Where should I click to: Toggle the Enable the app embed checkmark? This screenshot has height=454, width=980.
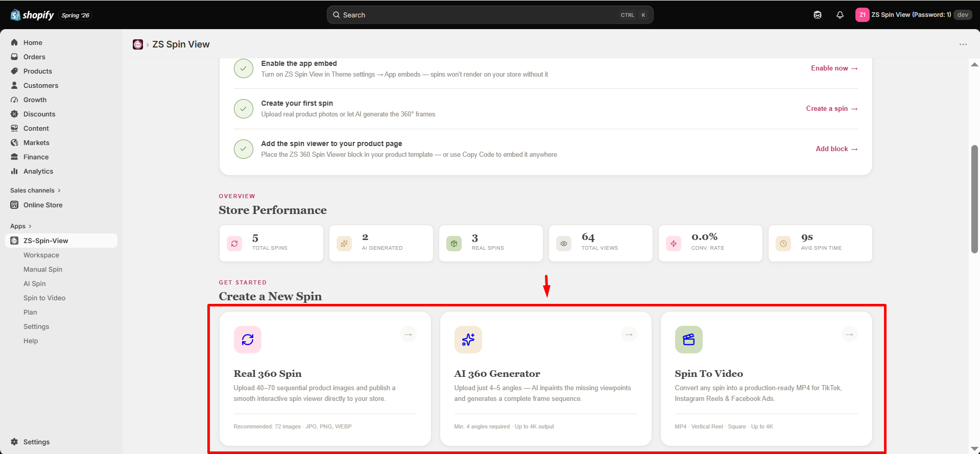click(244, 68)
